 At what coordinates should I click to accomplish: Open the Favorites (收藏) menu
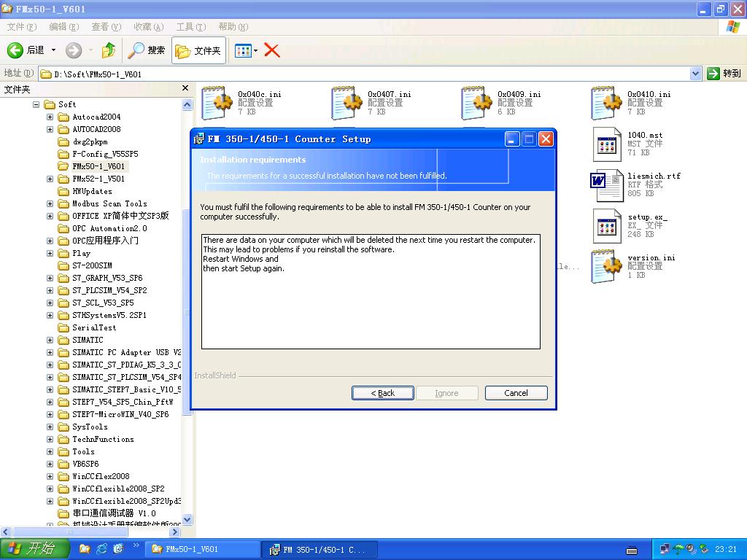coord(149,27)
